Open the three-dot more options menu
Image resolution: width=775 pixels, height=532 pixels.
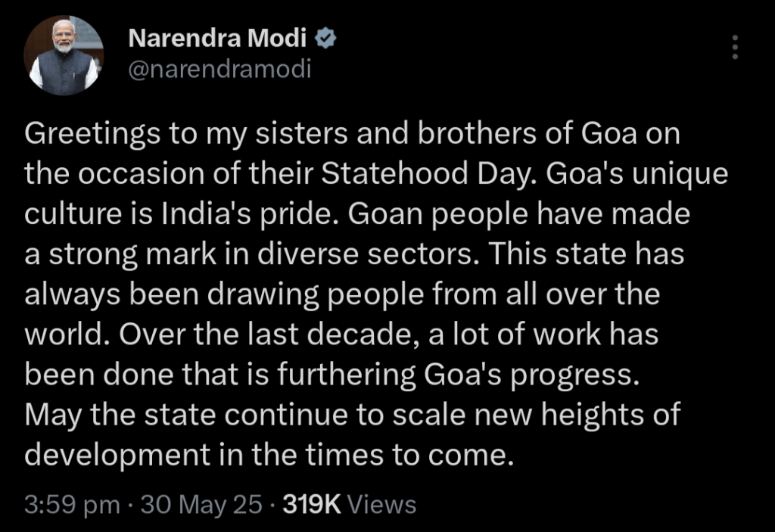click(x=735, y=47)
